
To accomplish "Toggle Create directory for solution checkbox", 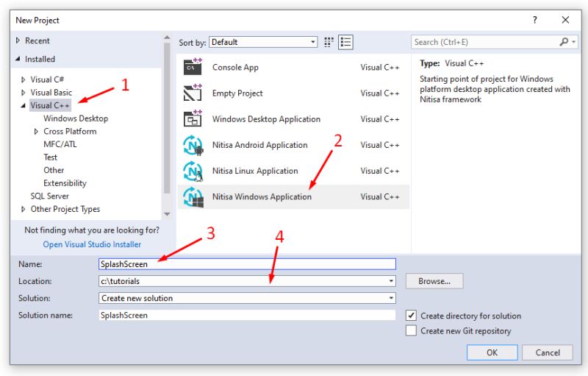I will tap(411, 315).
